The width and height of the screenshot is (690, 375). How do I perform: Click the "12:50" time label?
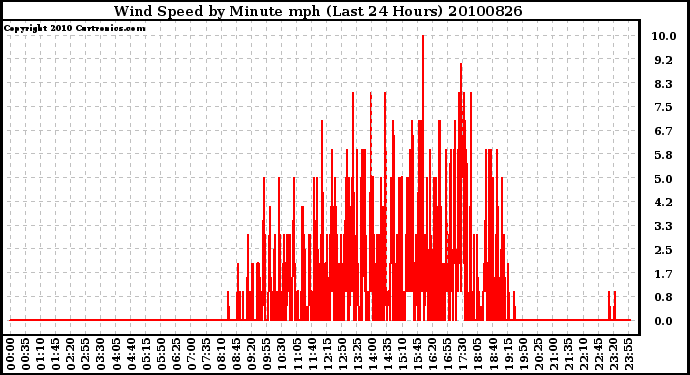(341, 354)
